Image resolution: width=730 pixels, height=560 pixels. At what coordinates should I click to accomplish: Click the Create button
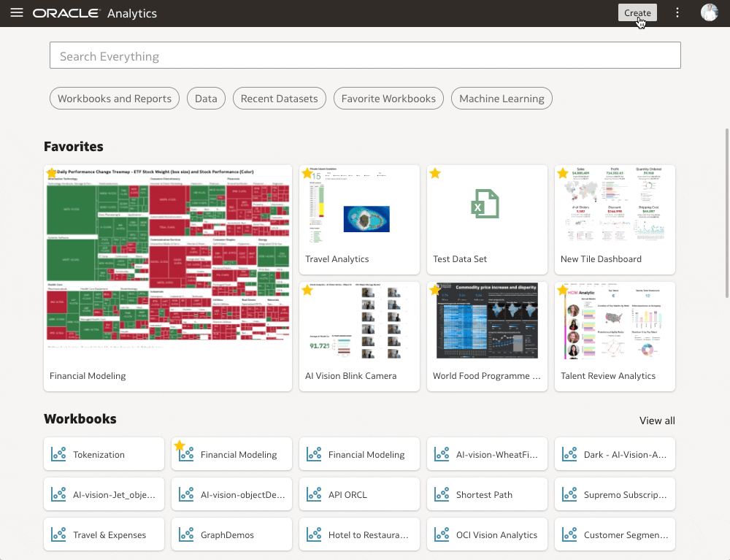(637, 12)
